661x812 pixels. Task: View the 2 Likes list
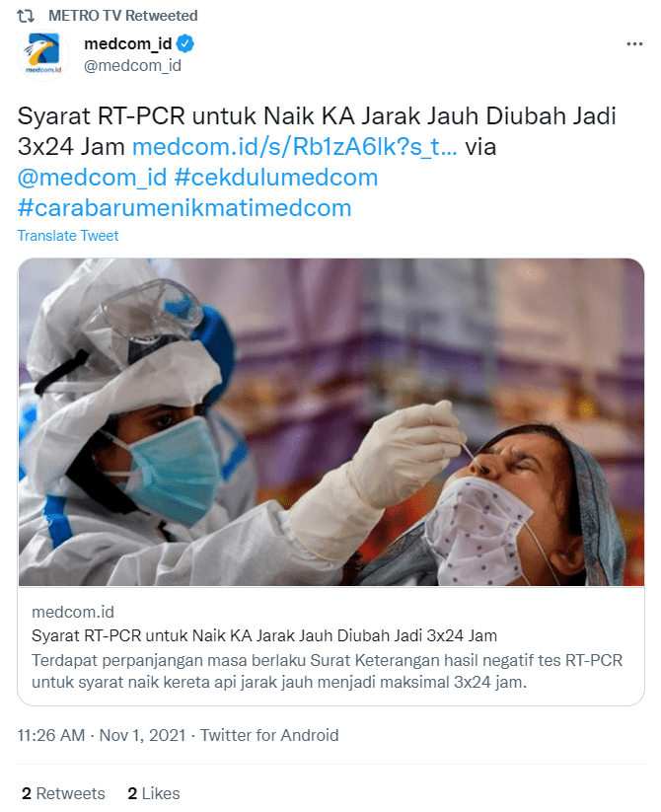pos(154,793)
